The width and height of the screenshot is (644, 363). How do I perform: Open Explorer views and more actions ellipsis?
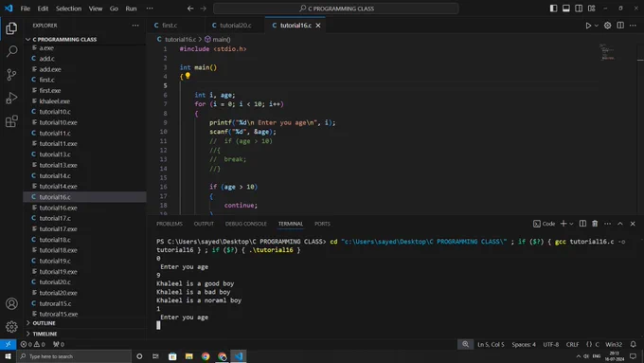[x=135, y=26]
